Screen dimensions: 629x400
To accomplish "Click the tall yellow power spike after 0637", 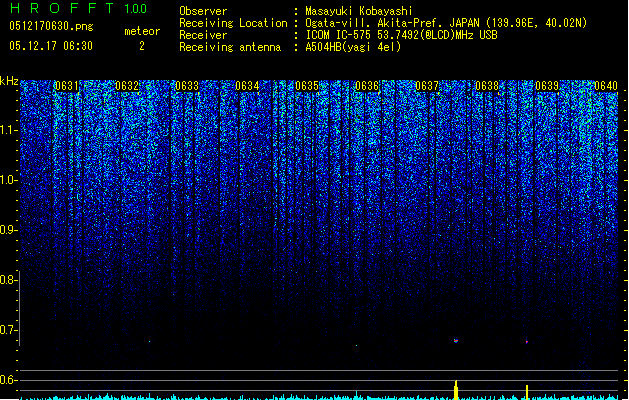I will [456, 390].
